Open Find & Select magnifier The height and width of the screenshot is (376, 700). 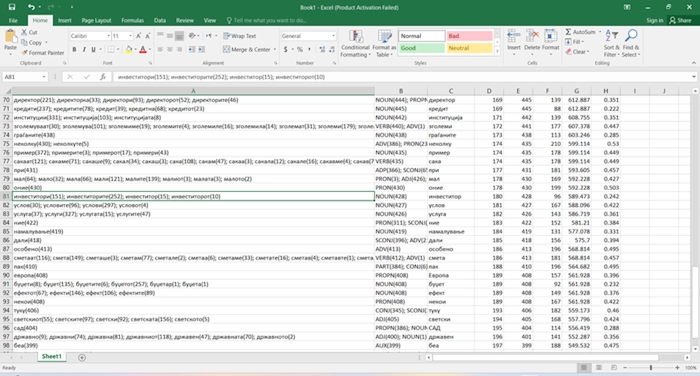[x=631, y=43]
